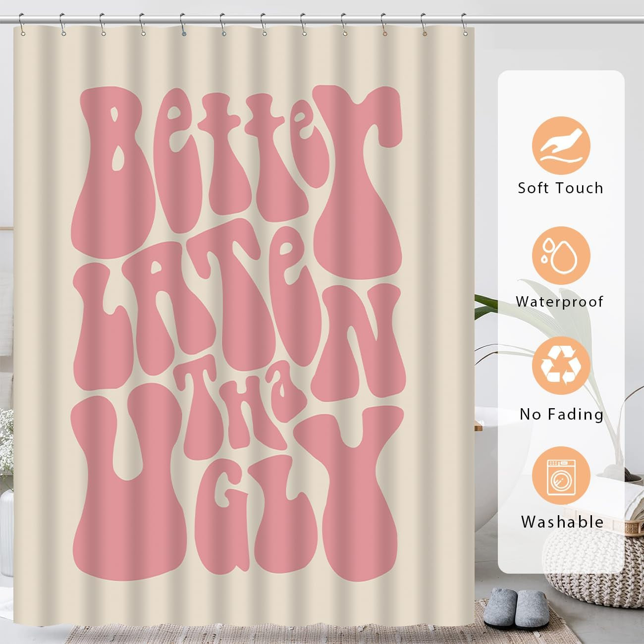The image size is (644, 644).
Task: Click the 'Washable' label
Action: click(562, 522)
